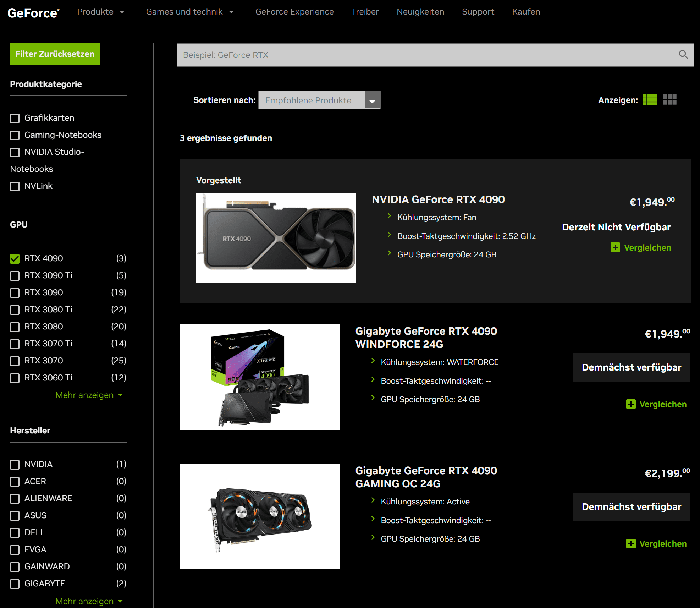Check the ALIENWARE manufacturer filter
The image size is (700, 608).
pos(15,499)
